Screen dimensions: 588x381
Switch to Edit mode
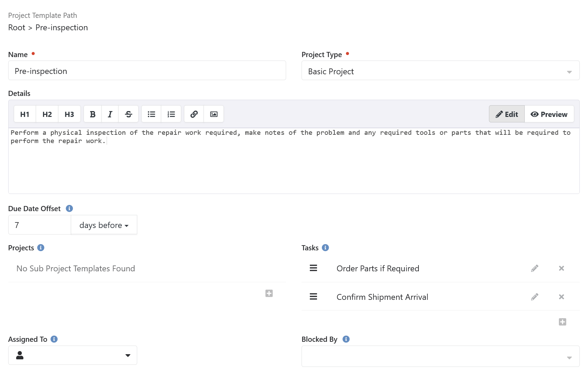[507, 114]
